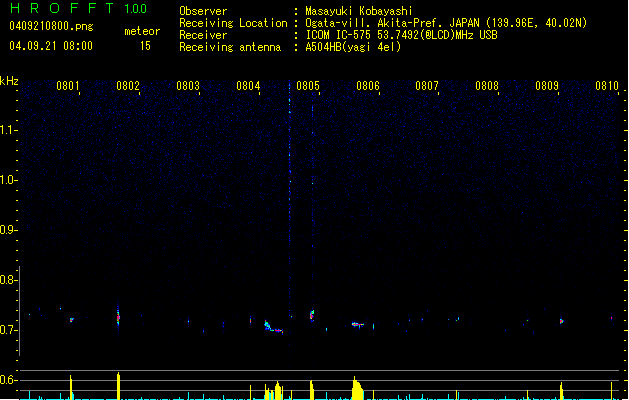This screenshot has width=629, height=400.
Task: Click the yellow power bar under 0801
Action: pos(71,388)
